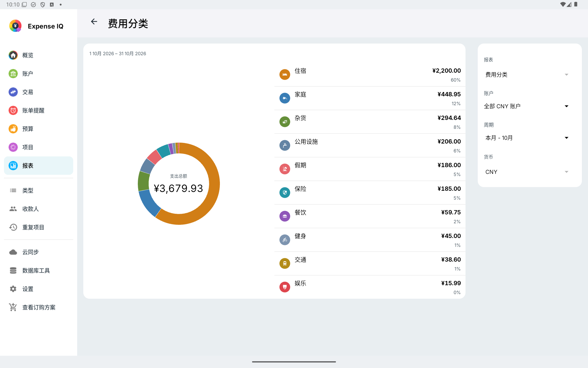Select the ¥2,200.00 住宿 amount

click(x=446, y=71)
